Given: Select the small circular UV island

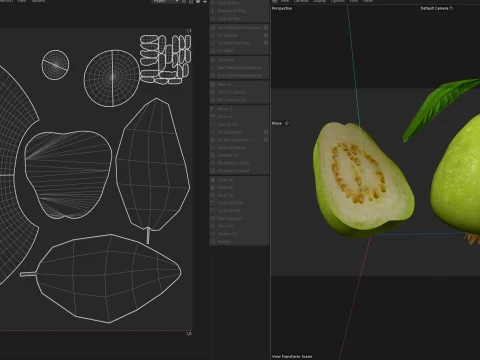Looking at the screenshot, I should (x=55, y=65).
